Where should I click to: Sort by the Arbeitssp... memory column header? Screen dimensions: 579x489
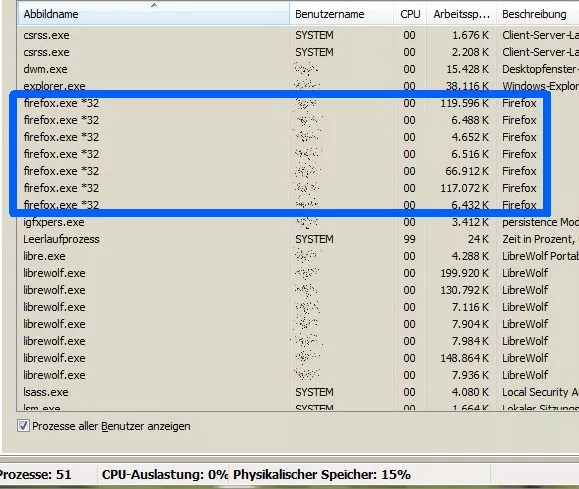[x=462, y=14]
